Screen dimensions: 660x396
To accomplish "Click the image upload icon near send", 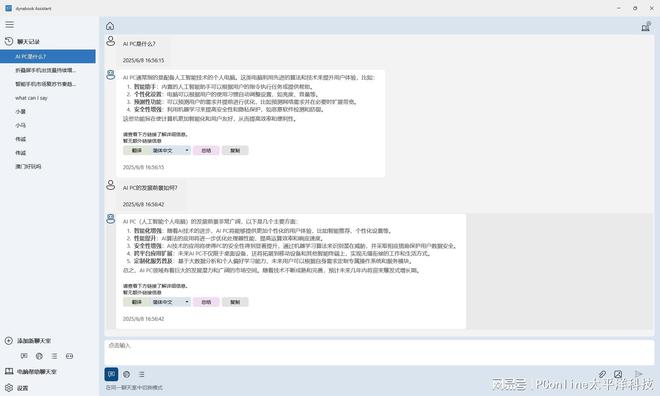I will pyautogui.click(x=618, y=374).
